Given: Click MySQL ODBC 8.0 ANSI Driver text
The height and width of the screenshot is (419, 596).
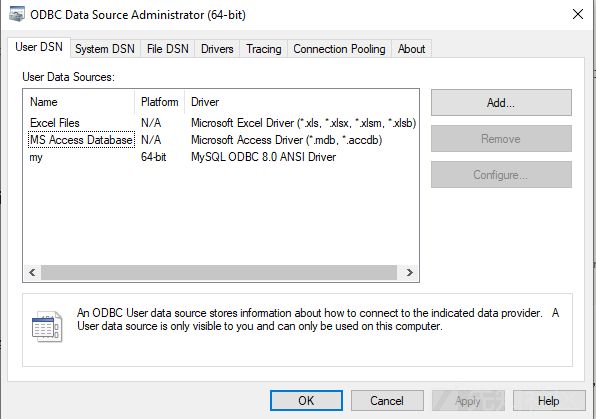Looking at the screenshot, I should pyautogui.click(x=263, y=157).
